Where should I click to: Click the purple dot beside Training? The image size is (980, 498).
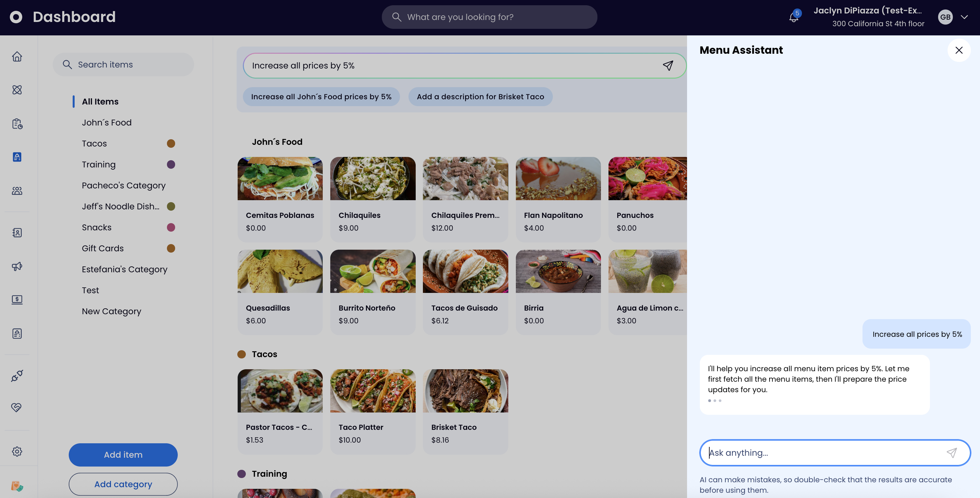171,164
